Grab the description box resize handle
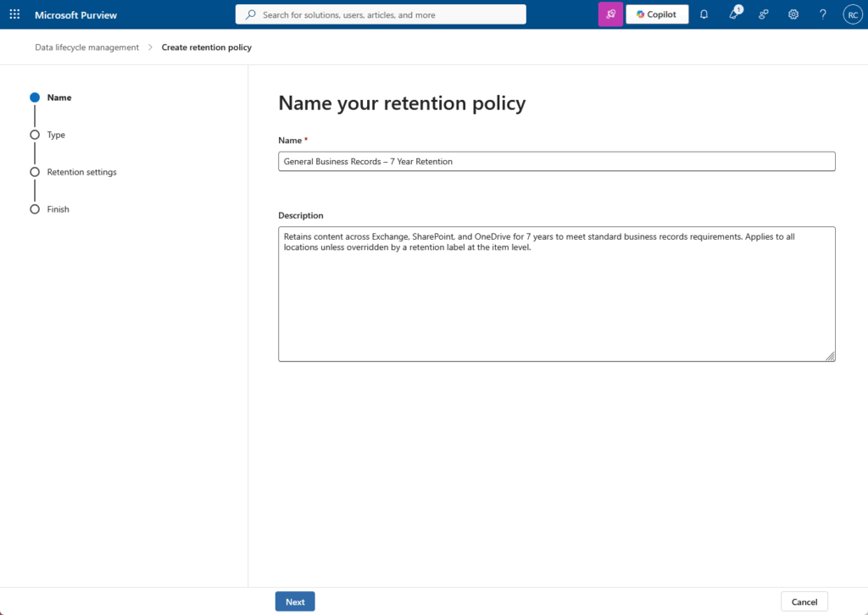Image resolution: width=868 pixels, height=615 pixels. click(830, 356)
